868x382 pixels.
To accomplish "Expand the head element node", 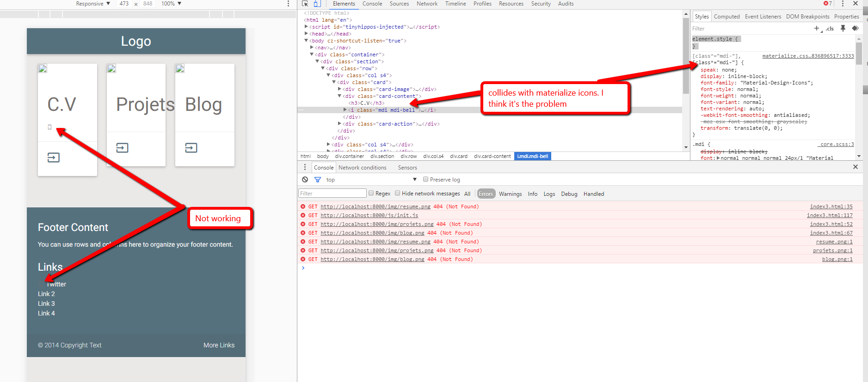I will pos(306,34).
